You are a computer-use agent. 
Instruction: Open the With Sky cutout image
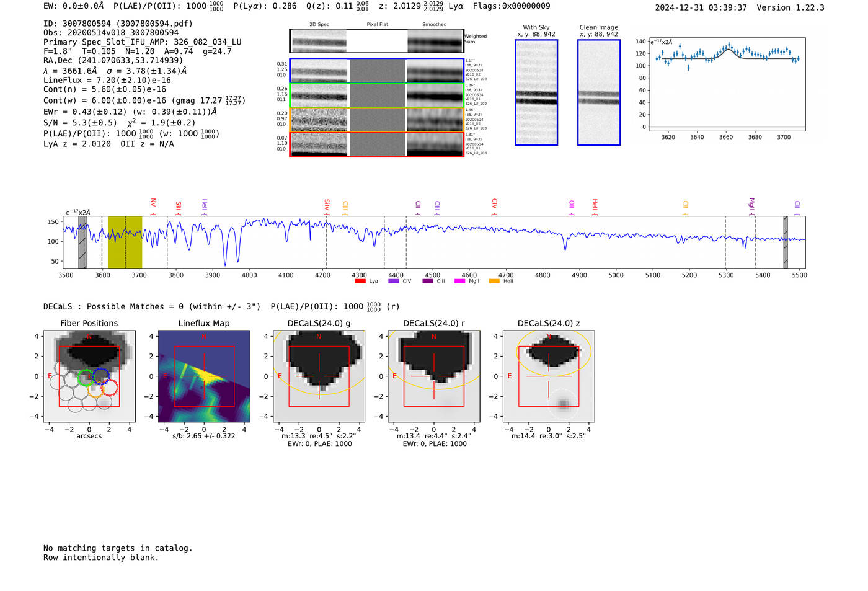click(536, 92)
